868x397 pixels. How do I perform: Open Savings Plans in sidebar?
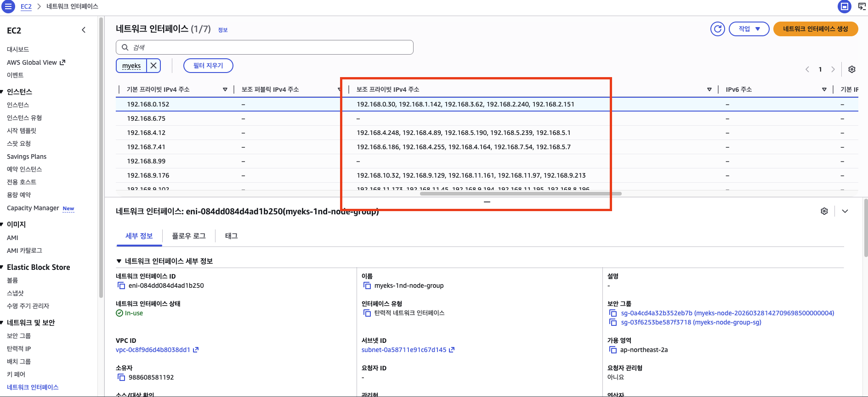(27, 157)
